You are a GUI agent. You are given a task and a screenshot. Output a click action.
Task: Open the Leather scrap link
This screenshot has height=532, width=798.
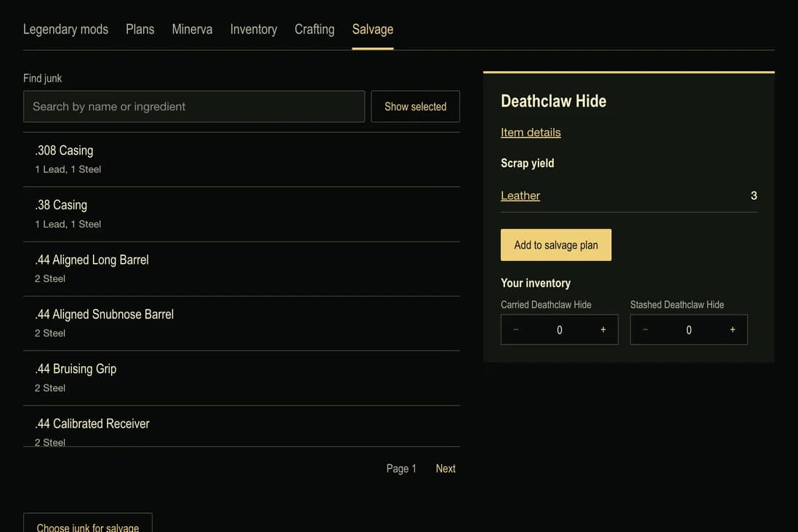[520, 196]
